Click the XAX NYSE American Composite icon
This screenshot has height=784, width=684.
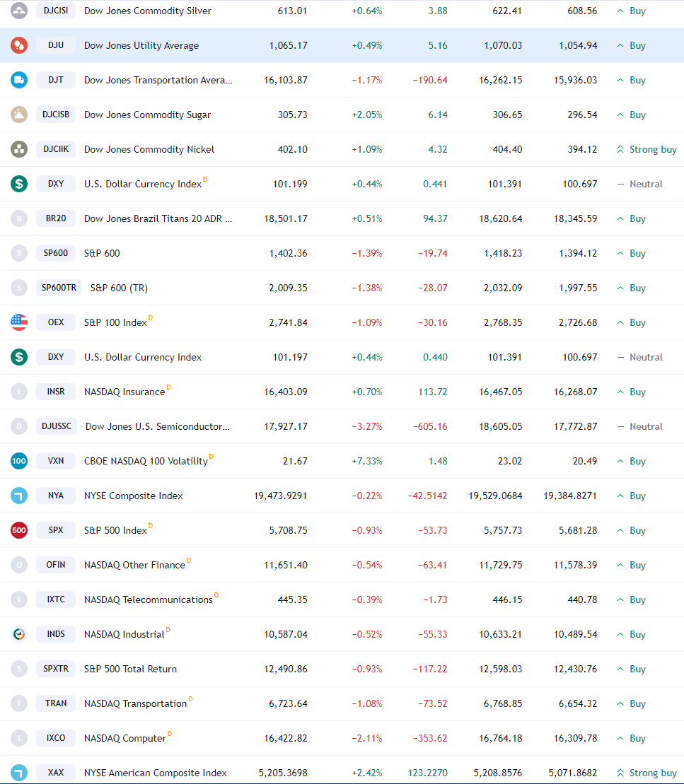[x=19, y=773]
